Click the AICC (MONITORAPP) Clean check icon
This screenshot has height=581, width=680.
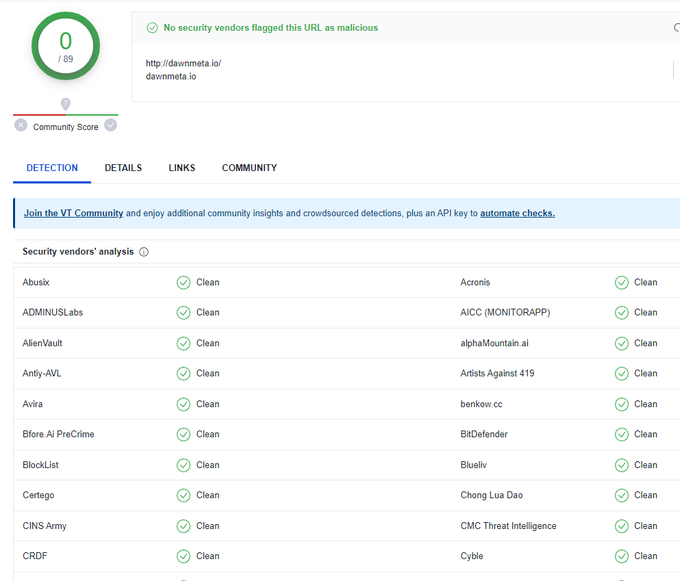tap(621, 313)
